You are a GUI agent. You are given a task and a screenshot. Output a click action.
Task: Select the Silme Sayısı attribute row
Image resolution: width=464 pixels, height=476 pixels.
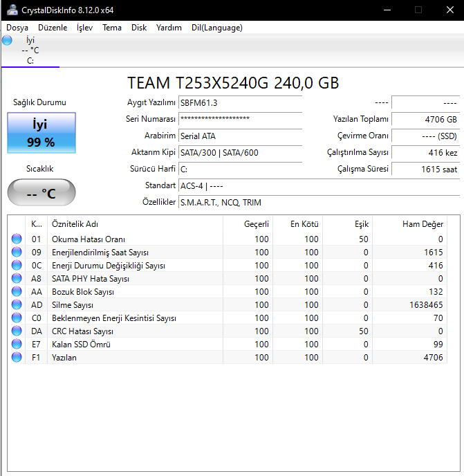click(228, 304)
